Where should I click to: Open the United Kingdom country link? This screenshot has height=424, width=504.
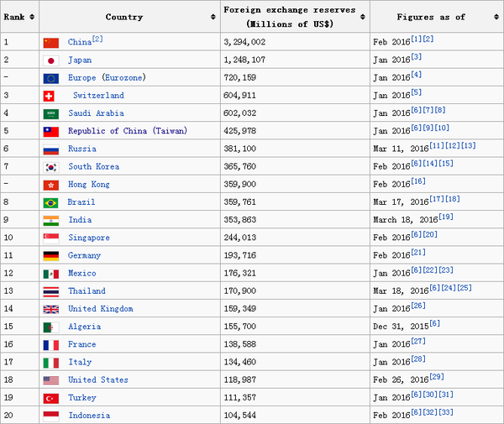tap(101, 309)
